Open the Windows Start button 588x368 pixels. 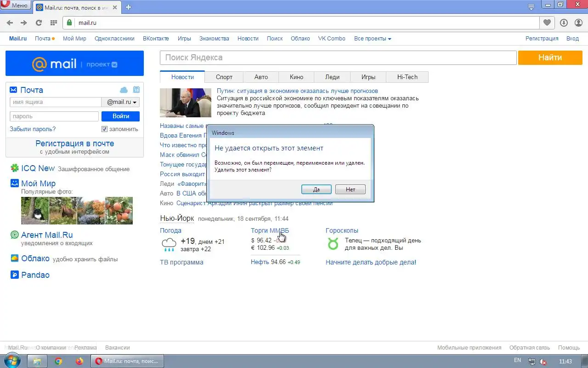12,361
